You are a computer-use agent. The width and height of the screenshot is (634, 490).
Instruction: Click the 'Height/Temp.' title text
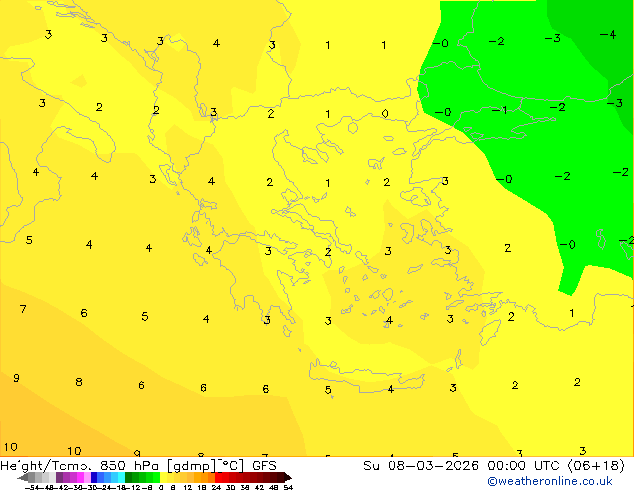[x=46, y=466]
